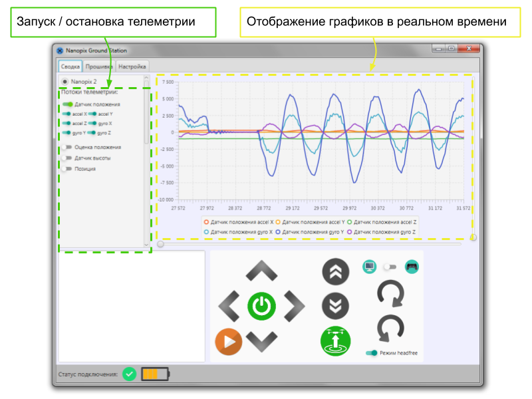
Task: Click the green power button
Action: (261, 307)
